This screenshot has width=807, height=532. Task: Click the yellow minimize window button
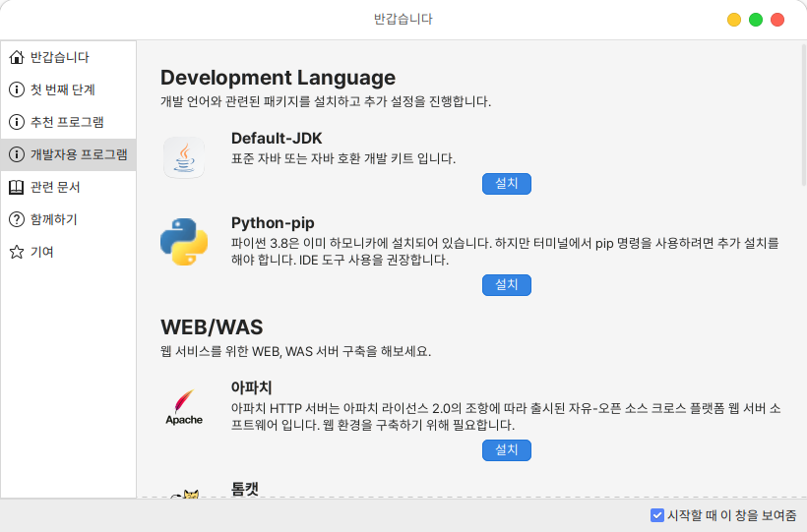pos(734,20)
